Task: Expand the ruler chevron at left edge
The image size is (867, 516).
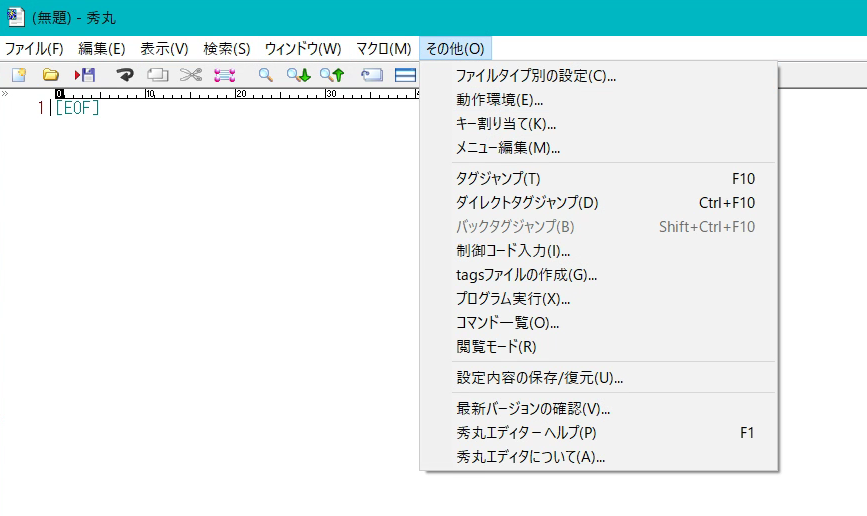Action: click(5, 93)
